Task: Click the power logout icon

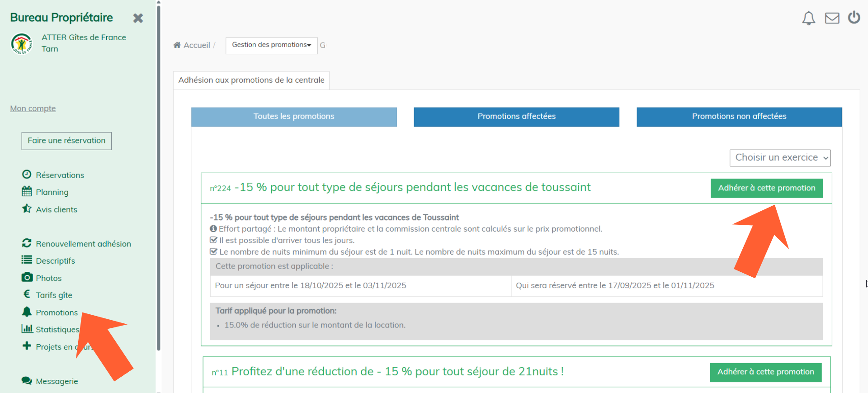Action: pyautogui.click(x=854, y=18)
